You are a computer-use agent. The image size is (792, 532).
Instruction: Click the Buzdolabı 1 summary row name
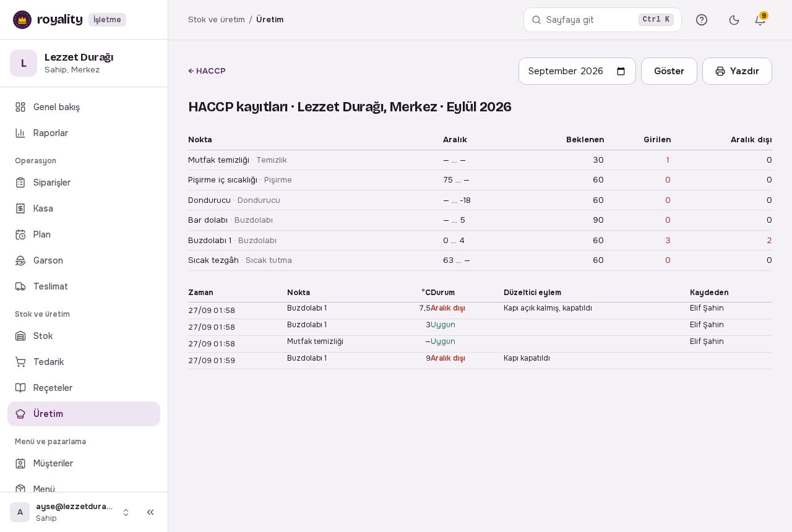tap(210, 241)
